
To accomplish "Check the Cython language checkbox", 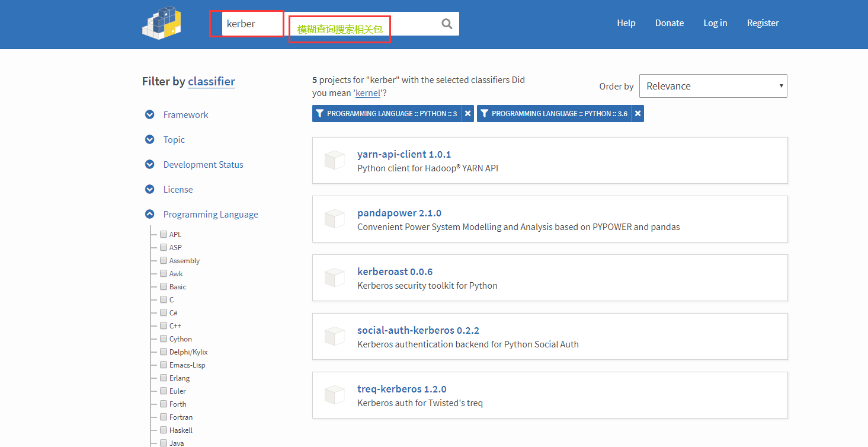I will tap(164, 339).
